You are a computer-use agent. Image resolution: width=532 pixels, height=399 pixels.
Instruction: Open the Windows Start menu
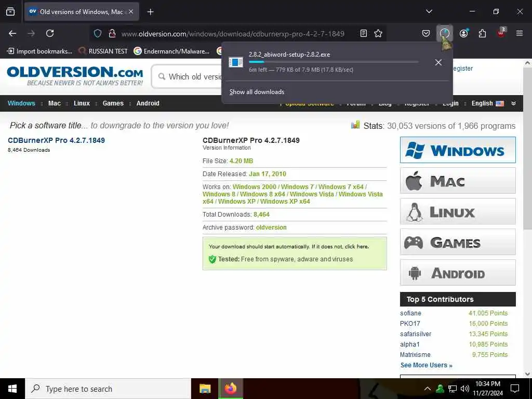click(x=12, y=389)
